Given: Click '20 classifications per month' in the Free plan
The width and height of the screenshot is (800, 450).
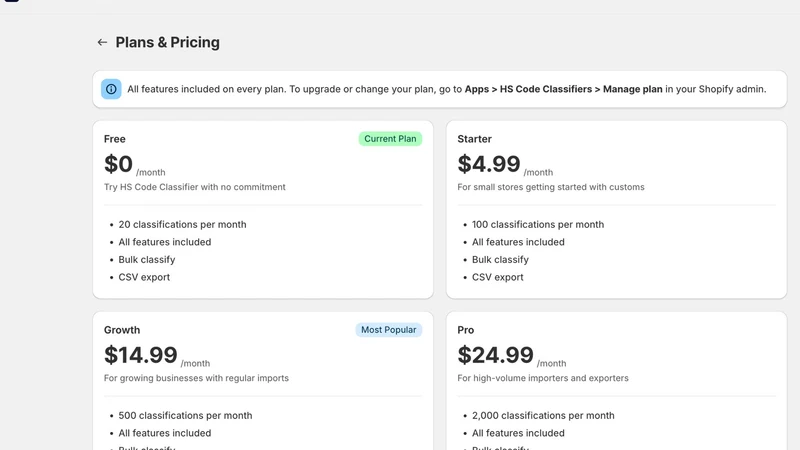Looking at the screenshot, I should point(183,224).
